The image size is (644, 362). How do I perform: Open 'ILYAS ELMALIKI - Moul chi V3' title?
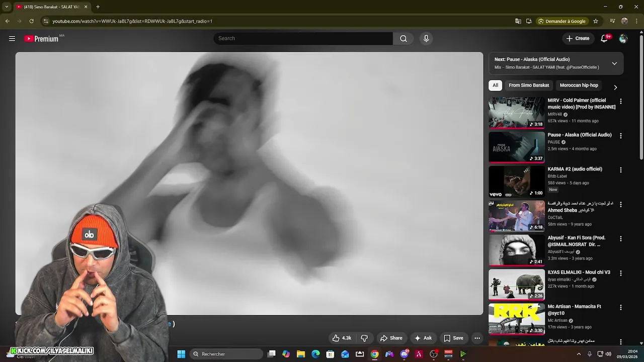[579, 273]
